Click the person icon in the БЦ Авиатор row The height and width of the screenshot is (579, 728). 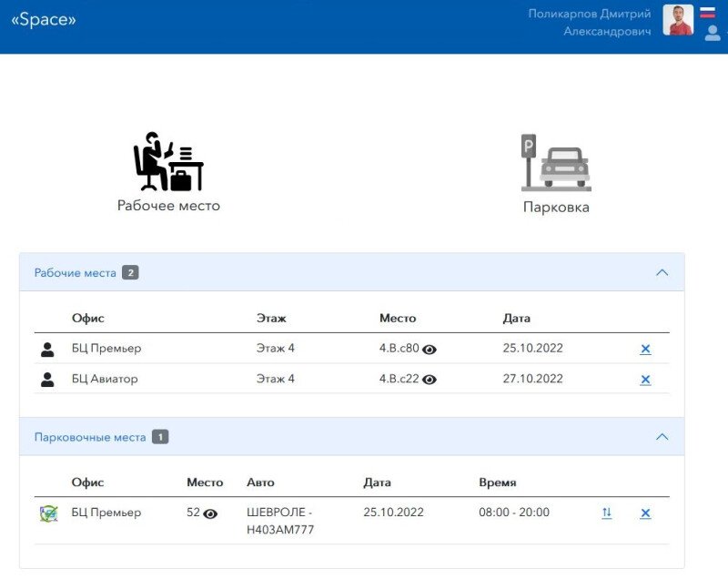(48, 380)
